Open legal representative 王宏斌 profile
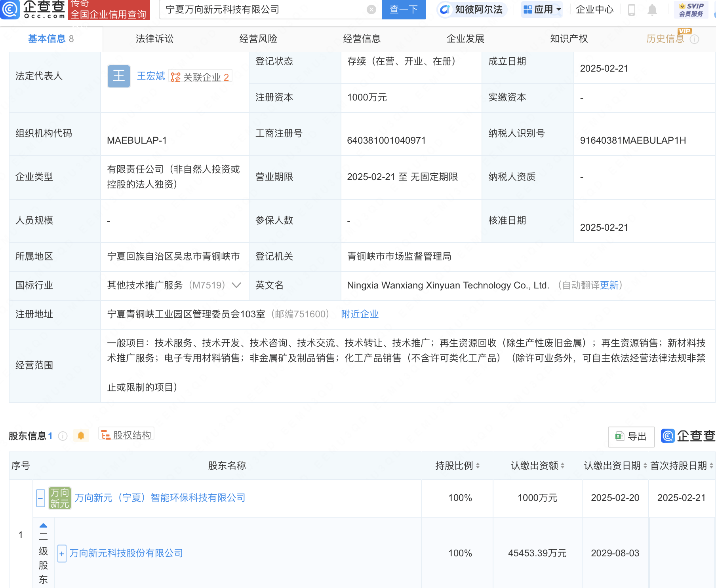 (150, 76)
